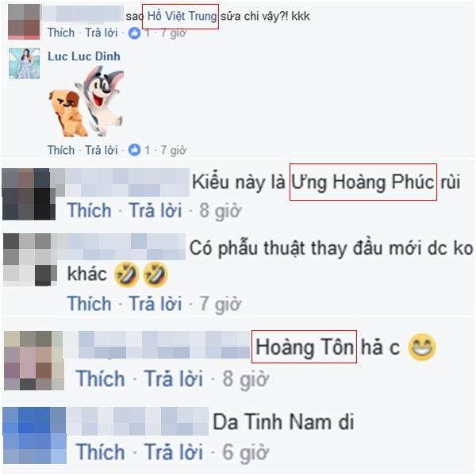The height and width of the screenshot is (476, 476).
Task: Open Luc Luc Dinh's profile picture
Action: pos(25,63)
